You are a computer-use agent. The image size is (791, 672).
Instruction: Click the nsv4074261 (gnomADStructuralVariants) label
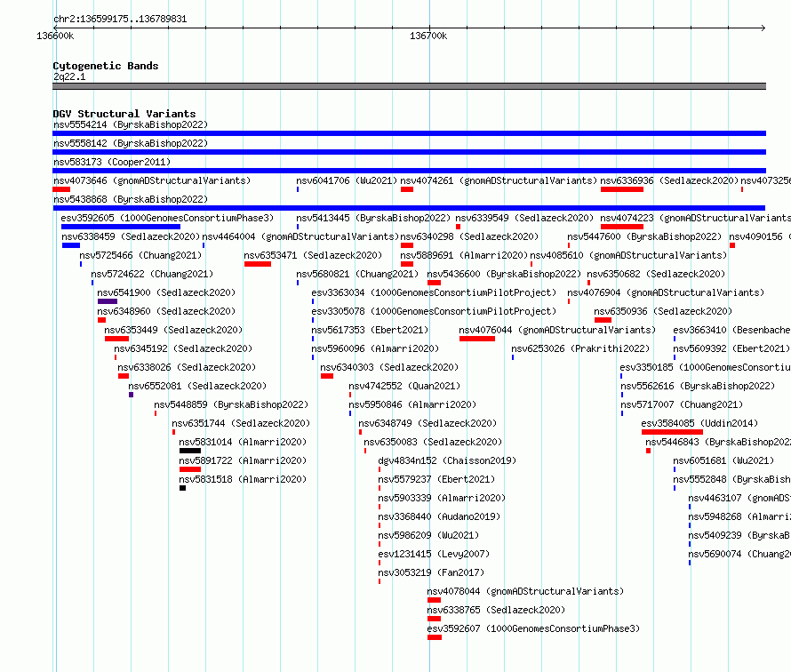(x=499, y=180)
